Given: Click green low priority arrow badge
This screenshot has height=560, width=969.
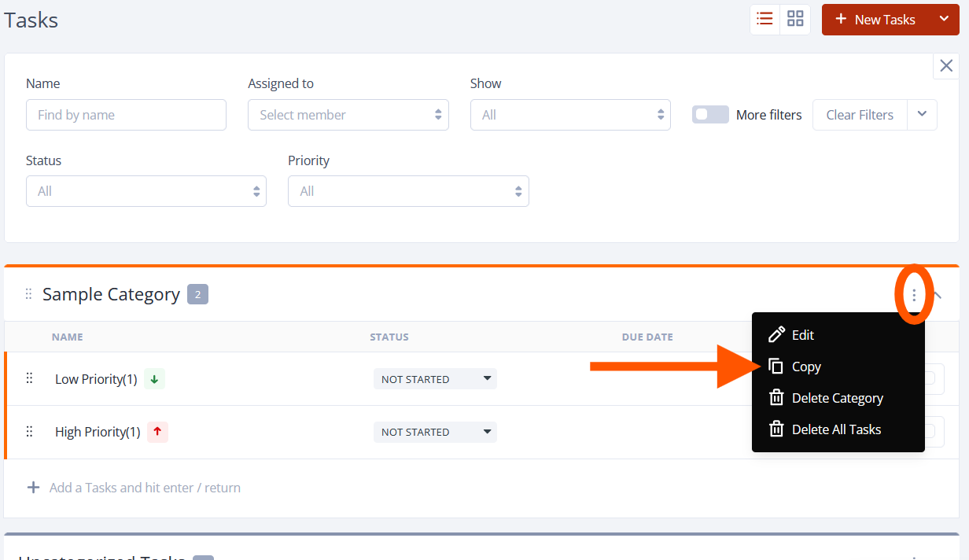Looking at the screenshot, I should tap(154, 379).
